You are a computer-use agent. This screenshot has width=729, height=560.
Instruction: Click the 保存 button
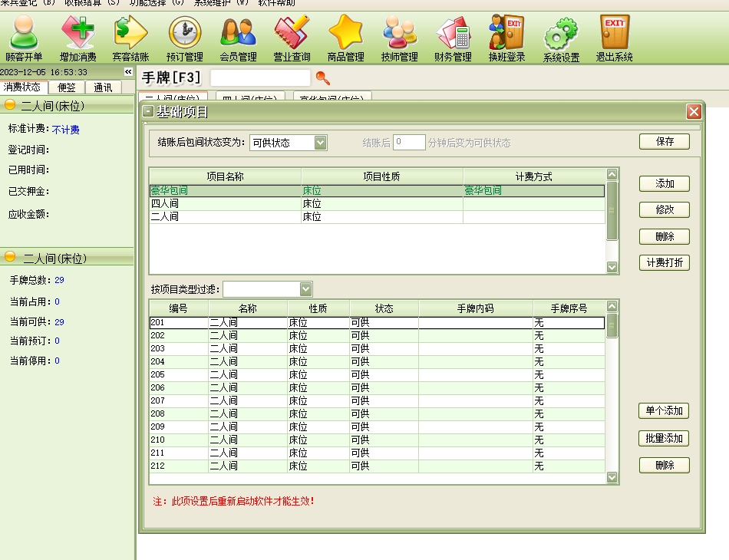(664, 142)
